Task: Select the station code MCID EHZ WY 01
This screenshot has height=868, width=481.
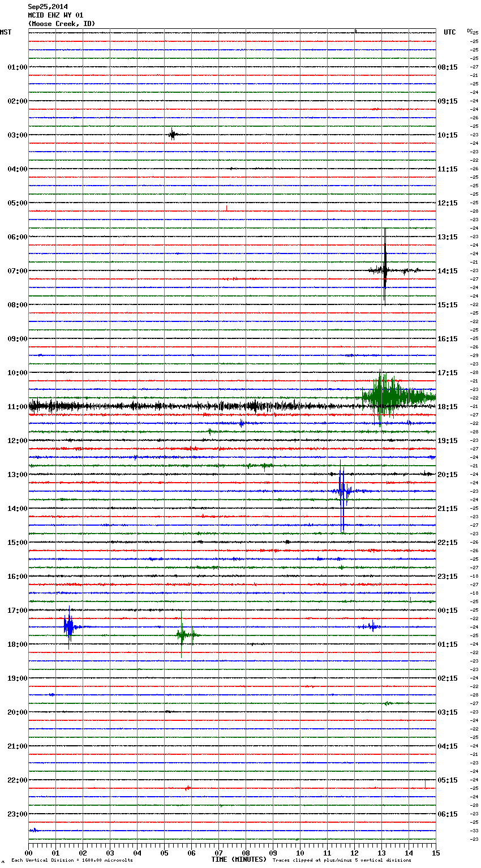Action: click(55, 15)
